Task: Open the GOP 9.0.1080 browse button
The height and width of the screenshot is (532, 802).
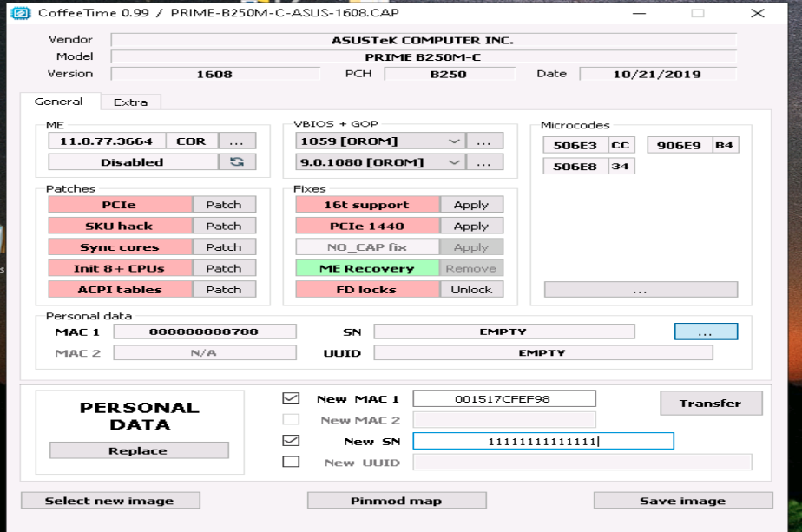Action: click(483, 161)
